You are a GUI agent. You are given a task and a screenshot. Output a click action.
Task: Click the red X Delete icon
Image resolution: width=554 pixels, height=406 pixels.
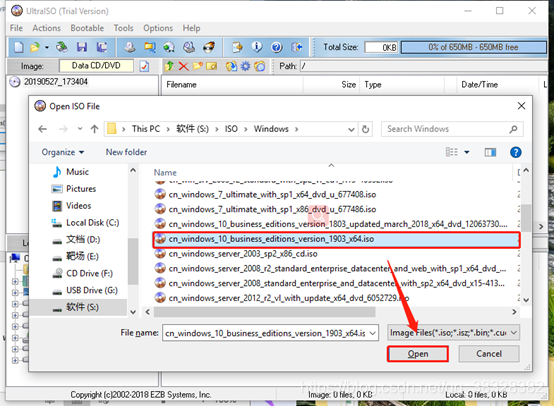pos(183,66)
